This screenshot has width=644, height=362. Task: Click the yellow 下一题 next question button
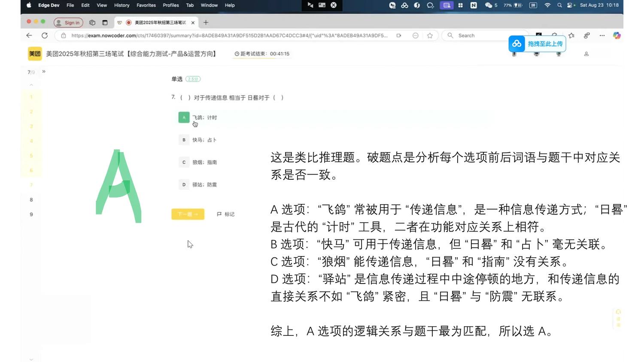tap(188, 214)
